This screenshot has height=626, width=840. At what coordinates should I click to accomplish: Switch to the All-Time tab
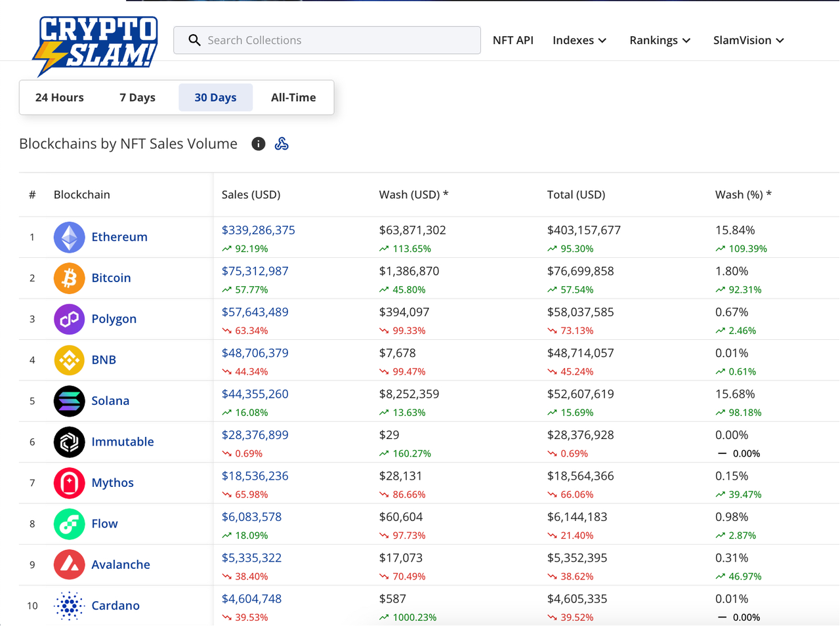pyautogui.click(x=293, y=97)
